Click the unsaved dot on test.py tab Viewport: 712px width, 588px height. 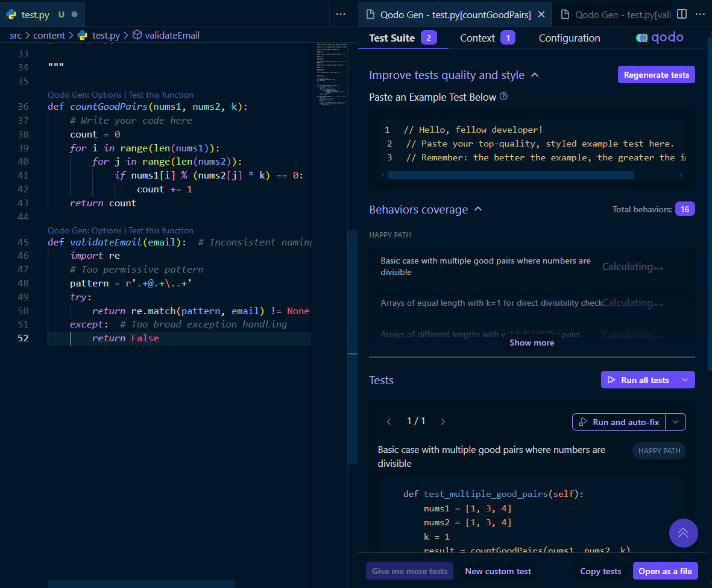click(x=75, y=14)
